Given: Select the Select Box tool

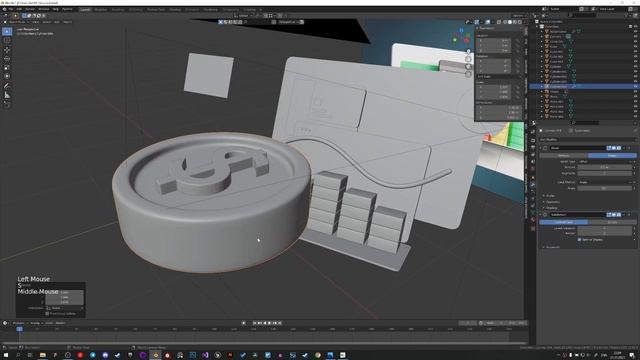Looking at the screenshot, I should 7,31.
